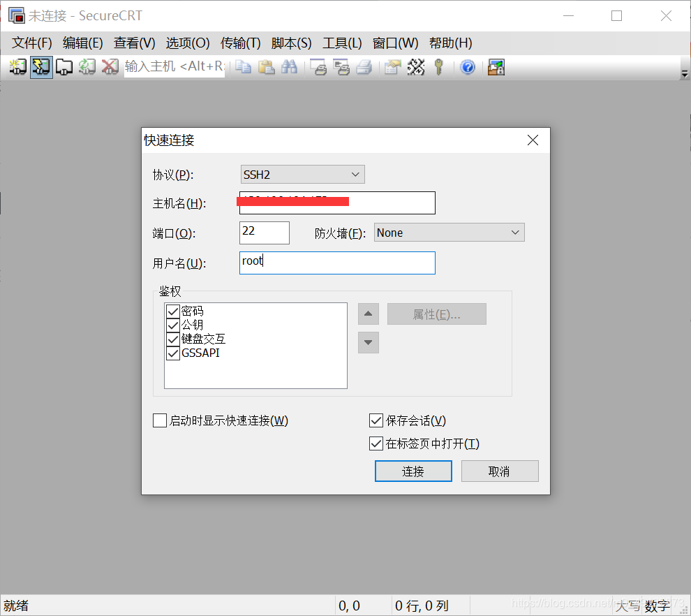
Task: Uncheck the 公钥 authentication checkbox
Action: pos(173,325)
